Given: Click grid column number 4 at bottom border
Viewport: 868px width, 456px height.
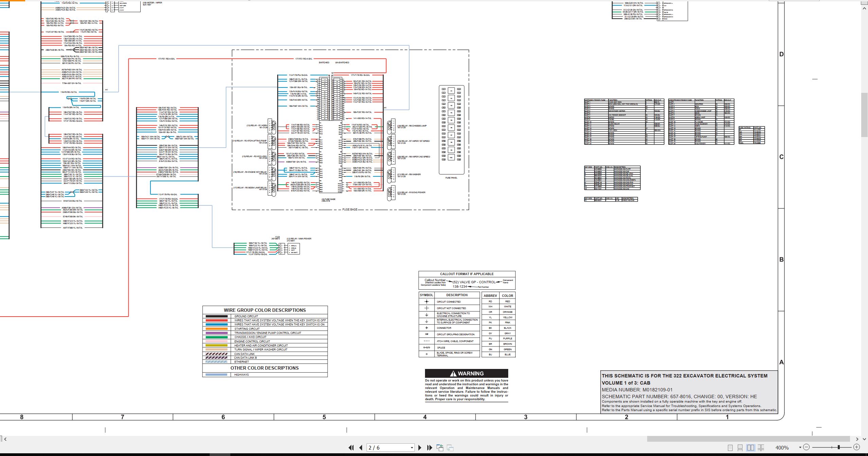Looking at the screenshot, I should (425, 417).
